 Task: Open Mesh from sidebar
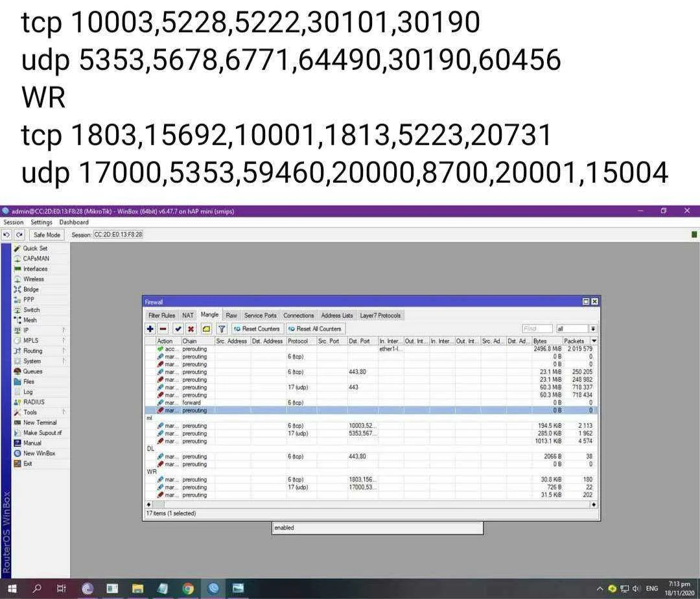click(x=30, y=320)
